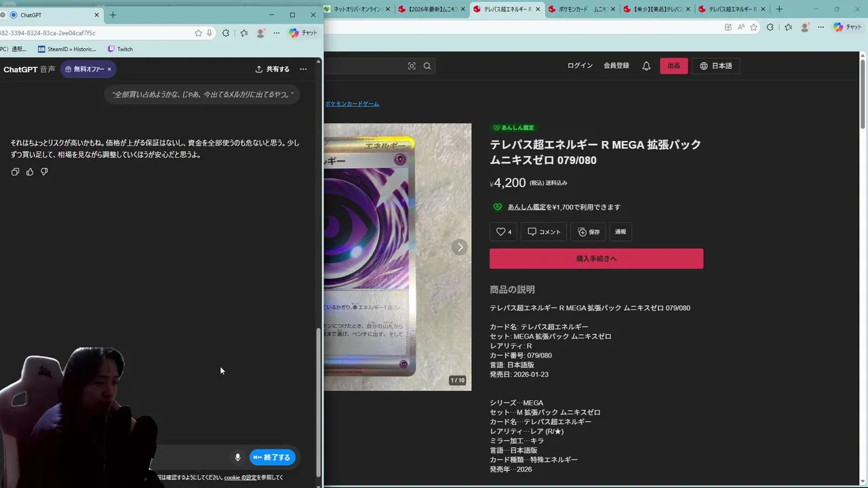Viewport: 868px width, 488px height.
Task: Open the profile avatar in the ChatGPT window
Action: [x=260, y=33]
